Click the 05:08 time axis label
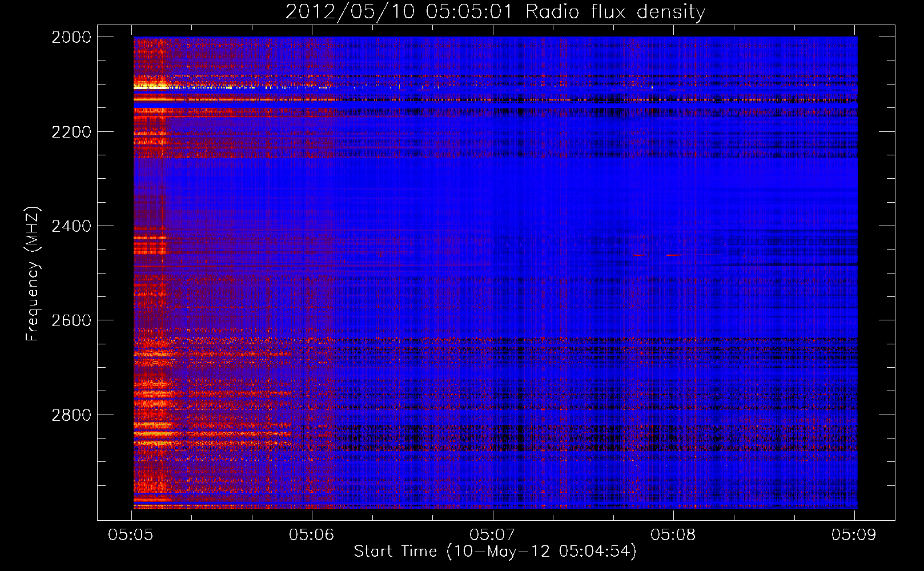 (673, 535)
